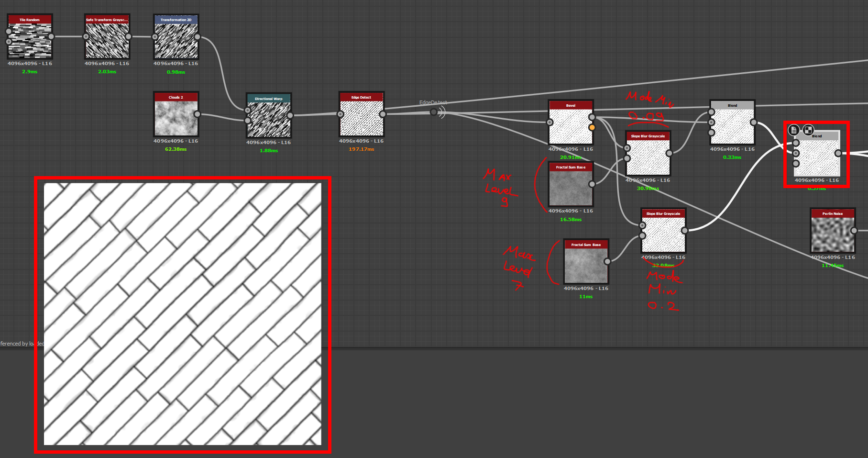Click the input pin of Safe Transform Grayscale
The height and width of the screenshot is (458, 868).
click(86, 36)
